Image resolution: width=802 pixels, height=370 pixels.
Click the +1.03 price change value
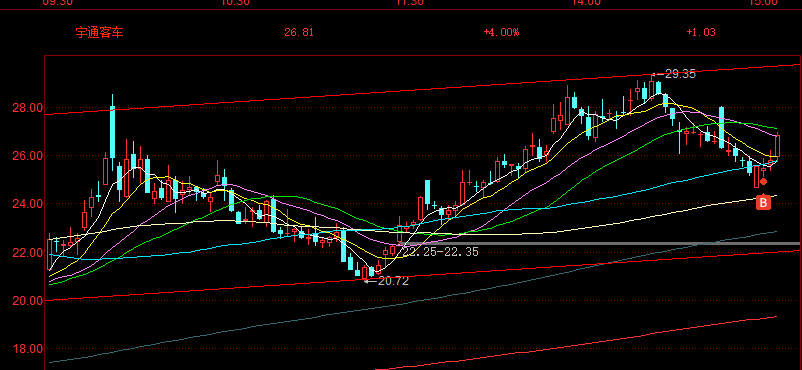(x=701, y=33)
